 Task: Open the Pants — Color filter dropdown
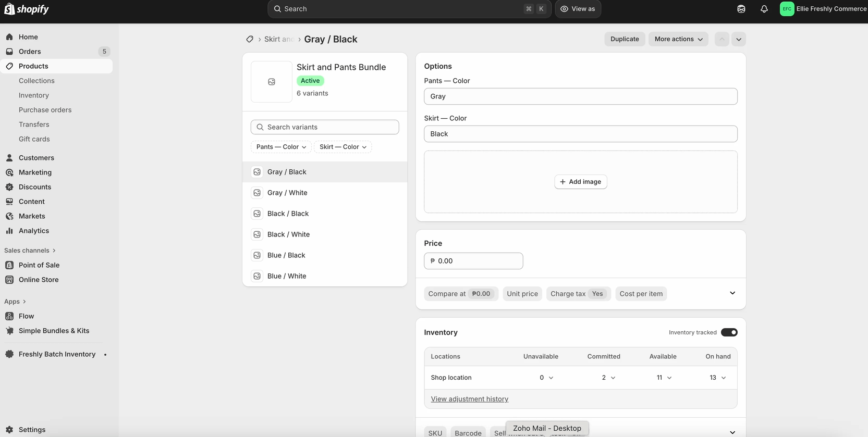[281, 147]
